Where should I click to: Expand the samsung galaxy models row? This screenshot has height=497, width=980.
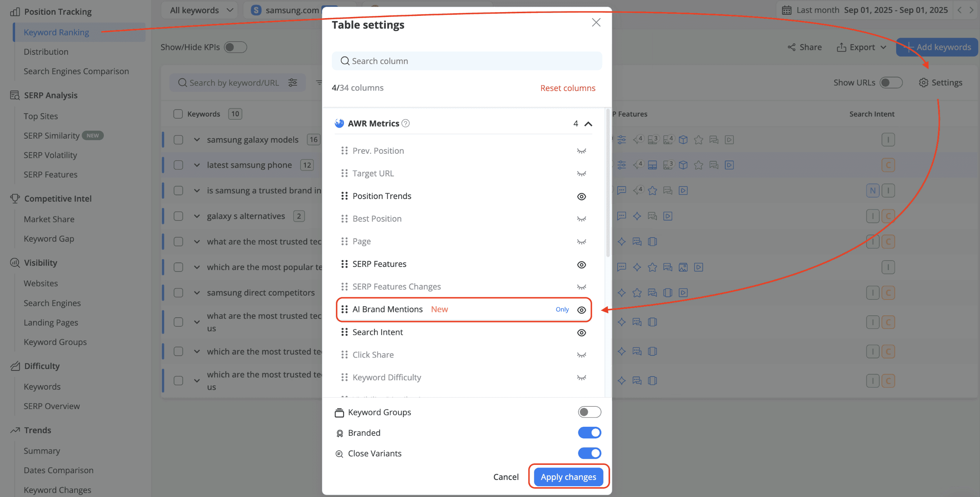(197, 140)
